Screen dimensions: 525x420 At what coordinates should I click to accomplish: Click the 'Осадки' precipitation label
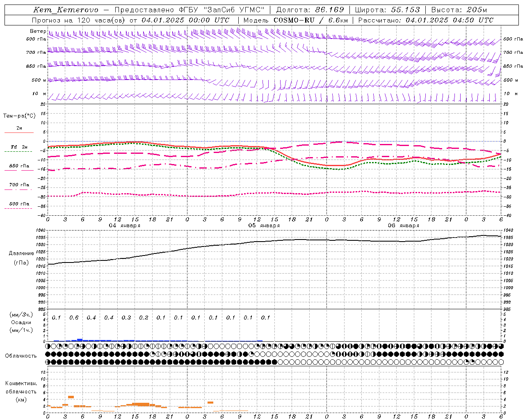pyautogui.click(x=21, y=322)
